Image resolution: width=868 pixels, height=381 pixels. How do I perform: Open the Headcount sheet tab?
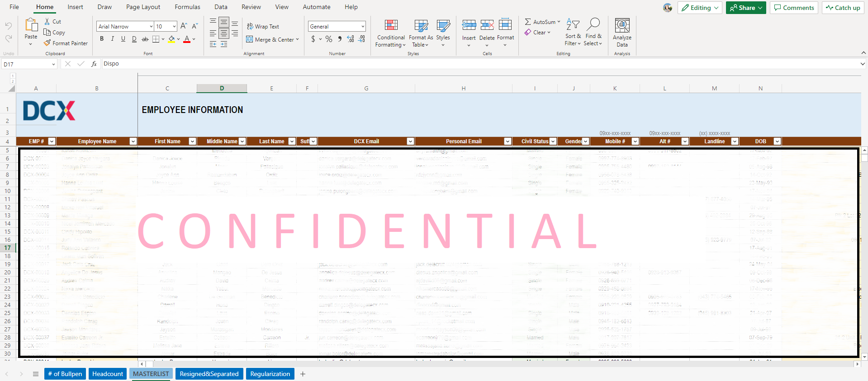click(x=107, y=374)
